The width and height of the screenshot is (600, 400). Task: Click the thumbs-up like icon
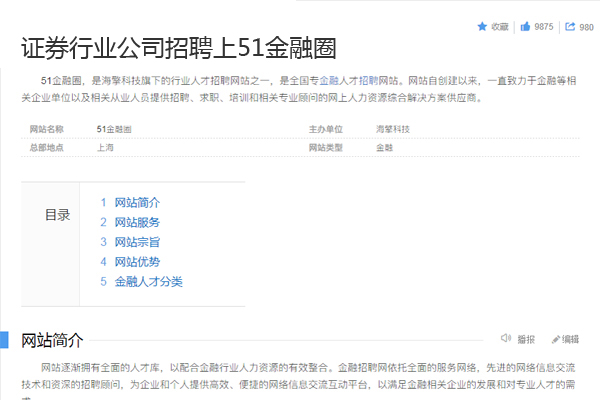pyautogui.click(x=525, y=26)
